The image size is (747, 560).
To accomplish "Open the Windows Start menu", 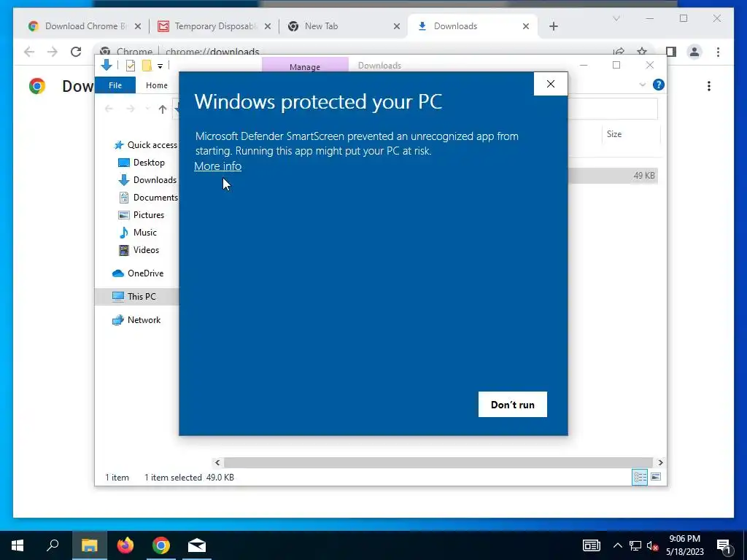I will click(18, 545).
